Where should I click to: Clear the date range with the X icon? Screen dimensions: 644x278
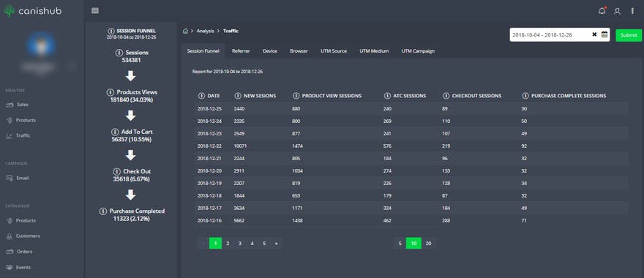(x=594, y=35)
